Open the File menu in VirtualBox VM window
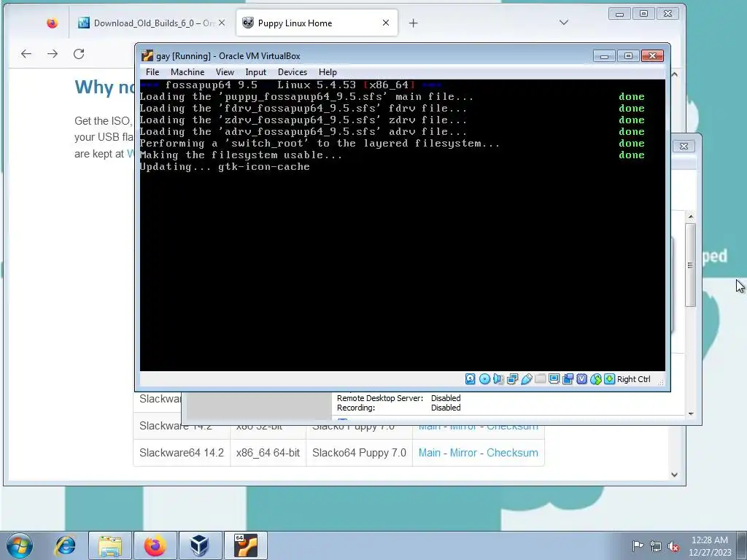This screenshot has width=747, height=560. click(x=152, y=72)
